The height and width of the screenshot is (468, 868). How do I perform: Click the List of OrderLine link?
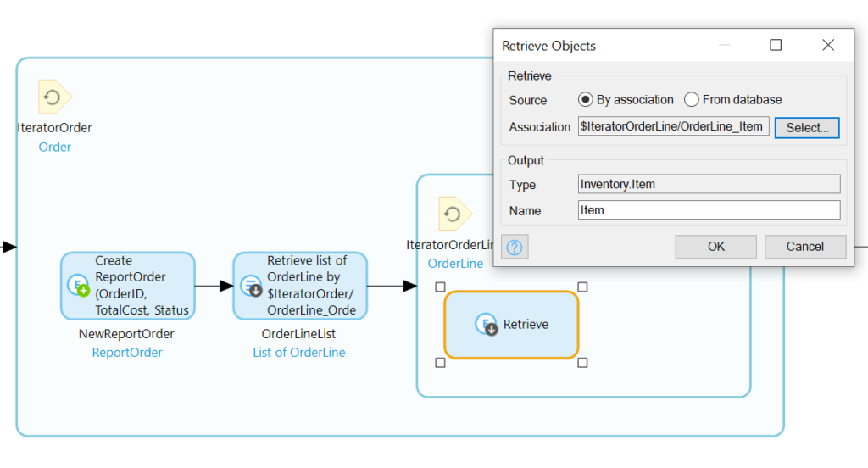(299, 353)
